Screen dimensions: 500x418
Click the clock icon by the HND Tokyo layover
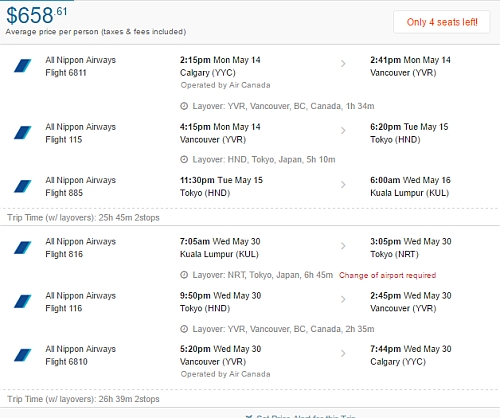(x=184, y=160)
